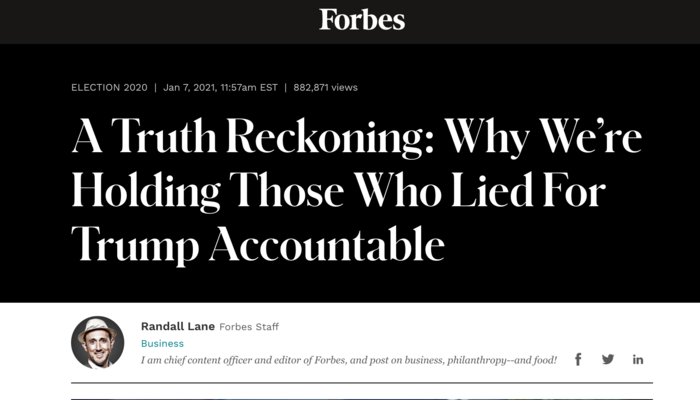The image size is (700, 400).
Task: Open the ELECTION 2020 section link
Action: (109, 88)
